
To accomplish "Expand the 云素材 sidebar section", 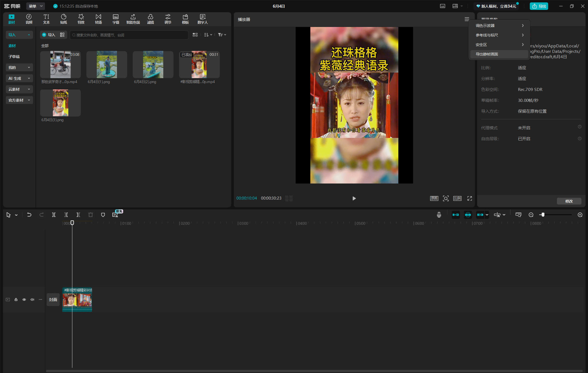I will [x=19, y=89].
